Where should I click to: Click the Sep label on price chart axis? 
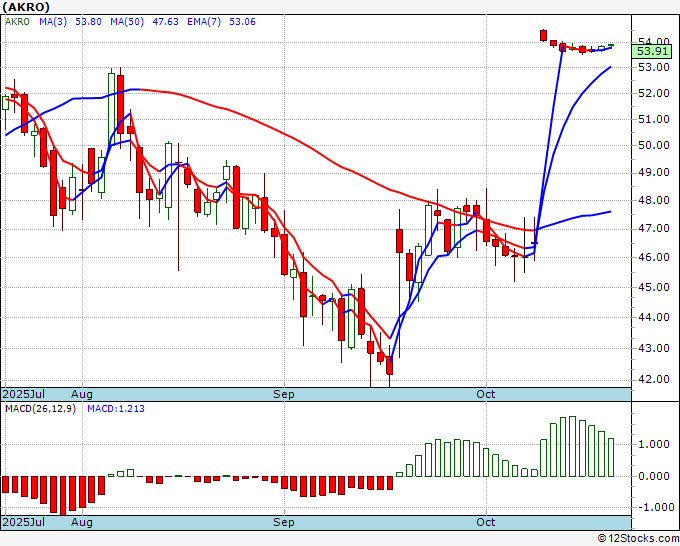coord(284,394)
